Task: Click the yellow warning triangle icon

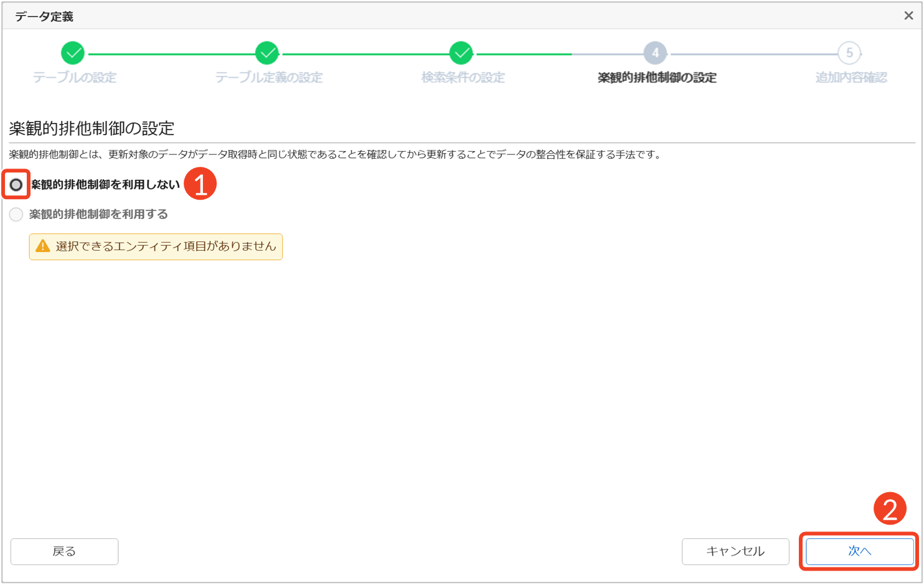Action: 43,246
